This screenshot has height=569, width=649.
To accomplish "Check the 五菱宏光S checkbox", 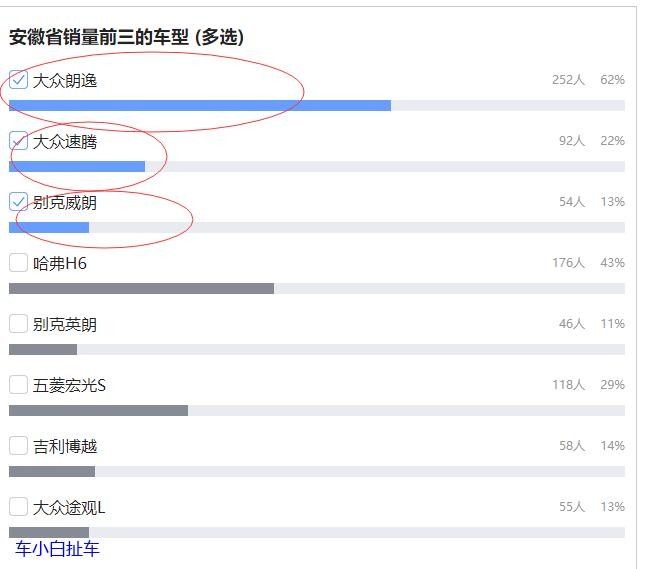I will 18,385.
